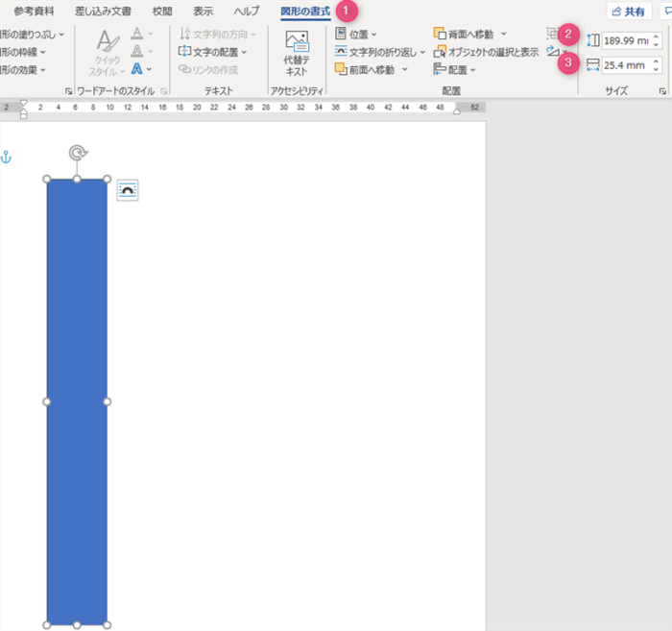The width and height of the screenshot is (672, 631).
Task: Click the 前面へ移動 bring forward icon
Action: pyautogui.click(x=341, y=69)
